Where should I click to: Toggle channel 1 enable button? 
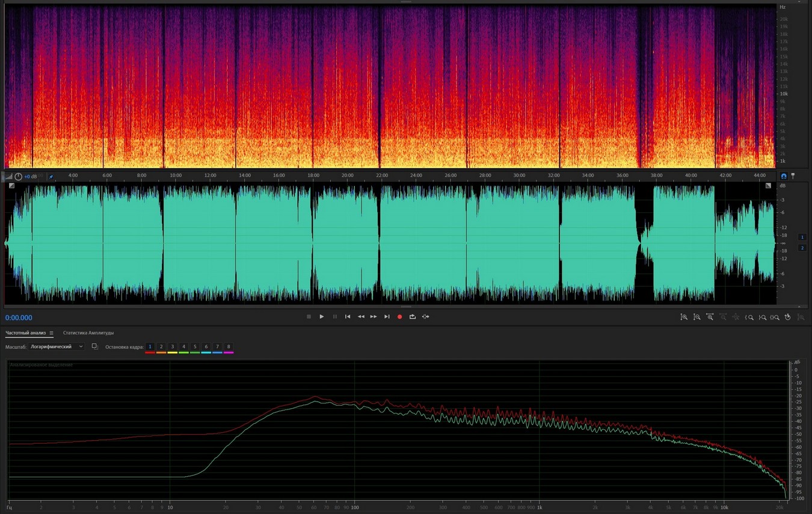(802, 237)
